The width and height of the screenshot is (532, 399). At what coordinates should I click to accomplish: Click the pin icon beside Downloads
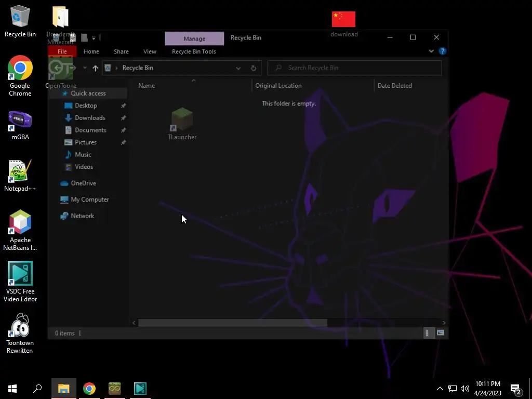[x=124, y=118]
